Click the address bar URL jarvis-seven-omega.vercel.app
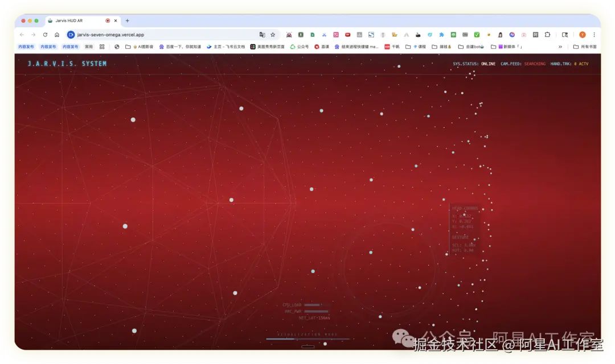Image resolution: width=615 pixels, height=364 pixels. point(110,35)
